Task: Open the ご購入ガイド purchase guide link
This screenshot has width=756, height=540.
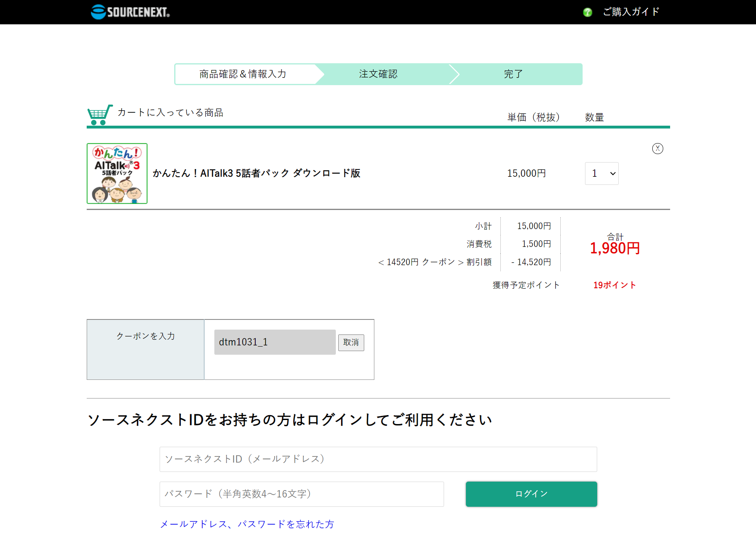Action: (x=631, y=12)
